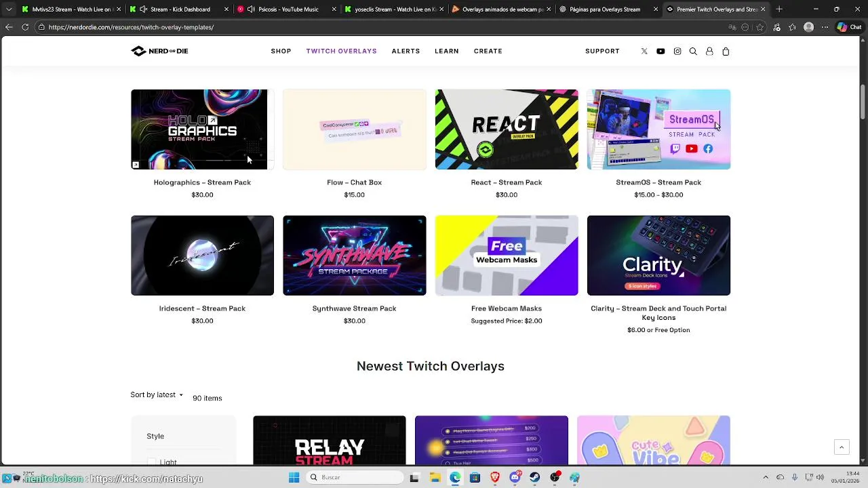
Task: Open LEARN menu
Action: tap(446, 51)
